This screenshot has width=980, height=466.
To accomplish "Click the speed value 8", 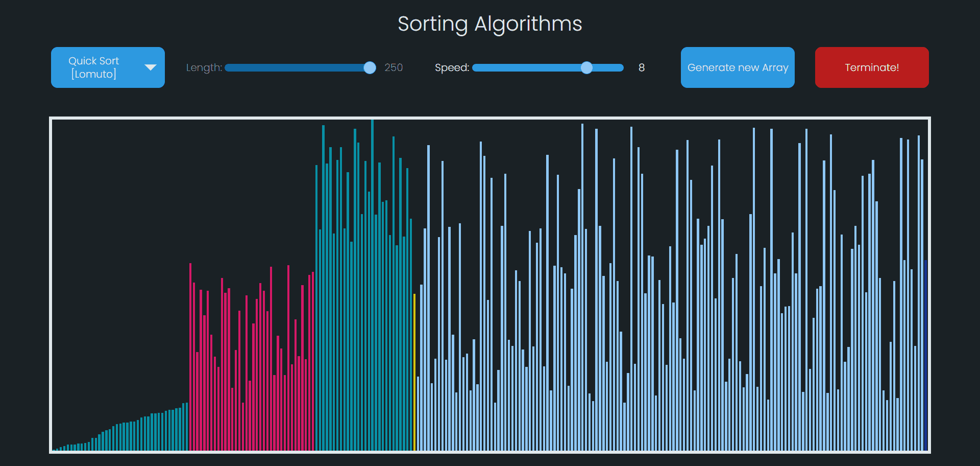I will click(642, 67).
